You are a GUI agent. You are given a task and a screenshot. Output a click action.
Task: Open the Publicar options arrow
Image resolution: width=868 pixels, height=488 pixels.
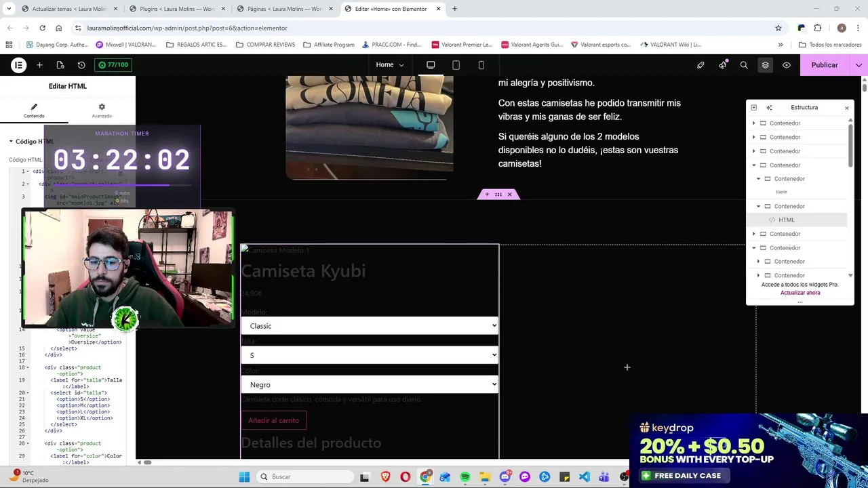(x=859, y=65)
